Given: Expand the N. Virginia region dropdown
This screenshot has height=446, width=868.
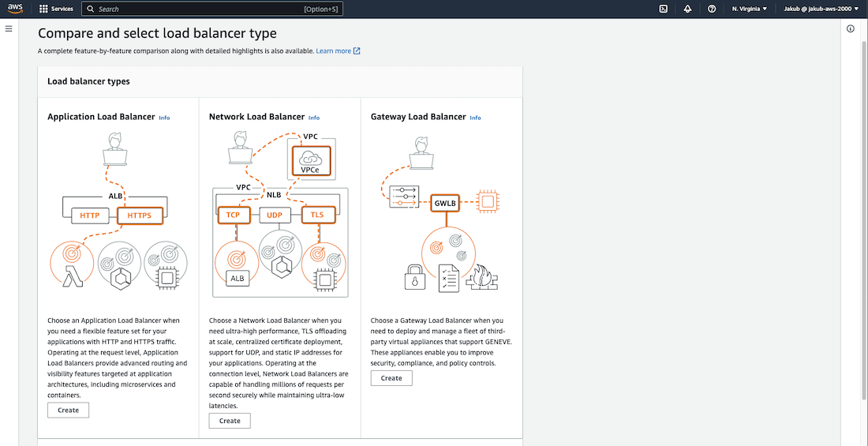Looking at the screenshot, I should [x=749, y=9].
